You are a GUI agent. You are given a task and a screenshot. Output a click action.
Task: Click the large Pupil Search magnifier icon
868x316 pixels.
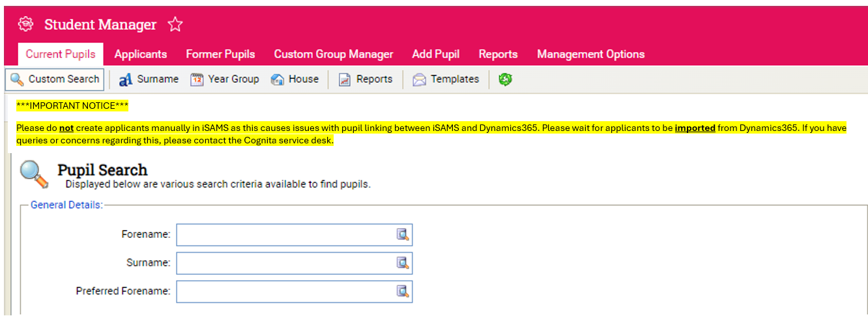click(34, 175)
